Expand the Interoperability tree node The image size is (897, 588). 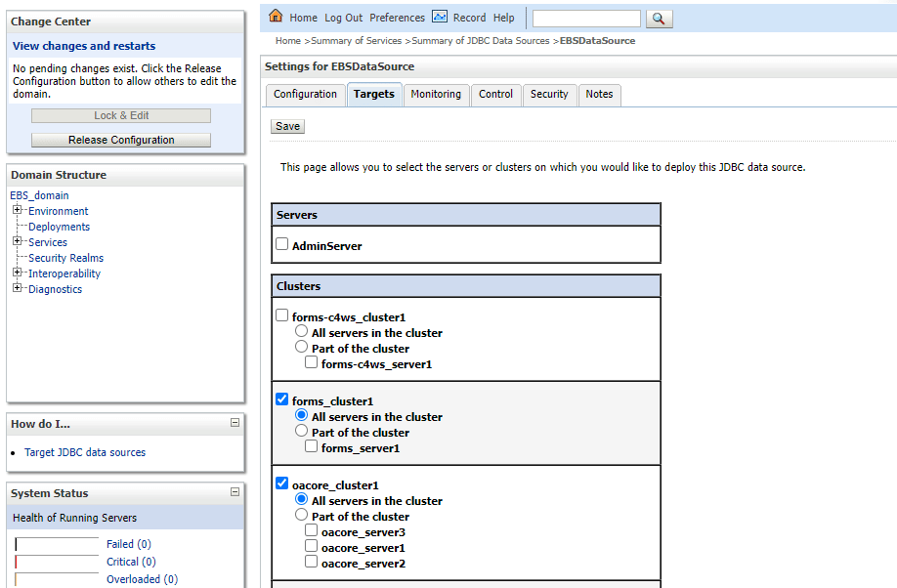[x=18, y=273]
